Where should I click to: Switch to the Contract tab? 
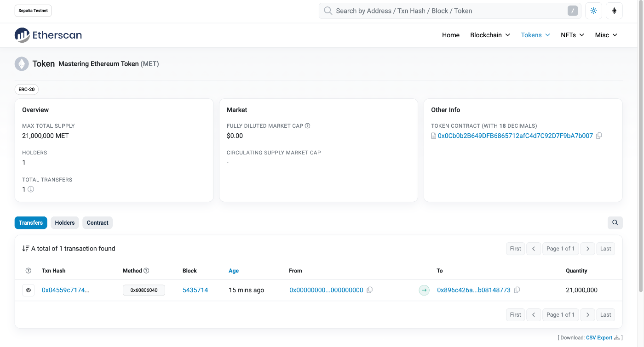click(x=98, y=223)
